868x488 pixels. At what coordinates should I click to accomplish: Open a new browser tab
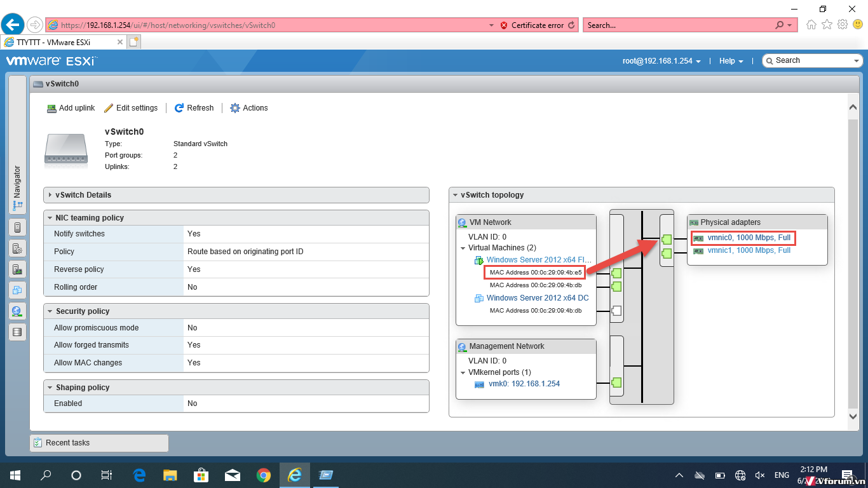(133, 43)
